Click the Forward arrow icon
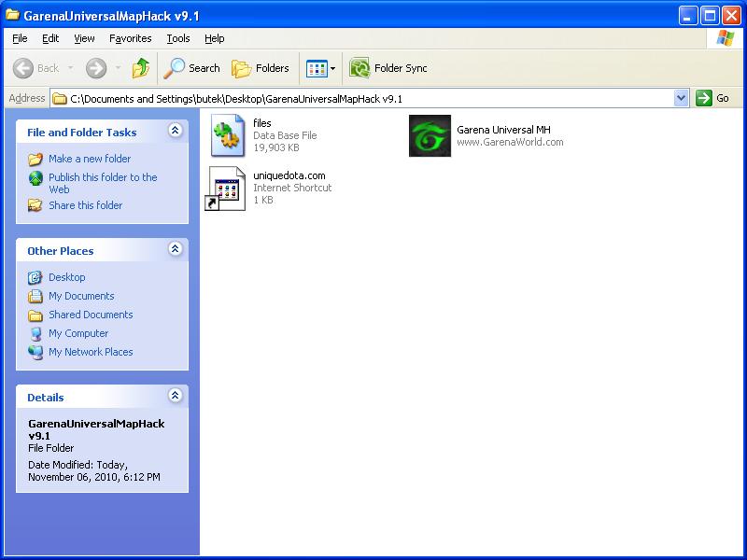Viewport: 747px width, 560px height. pos(96,68)
